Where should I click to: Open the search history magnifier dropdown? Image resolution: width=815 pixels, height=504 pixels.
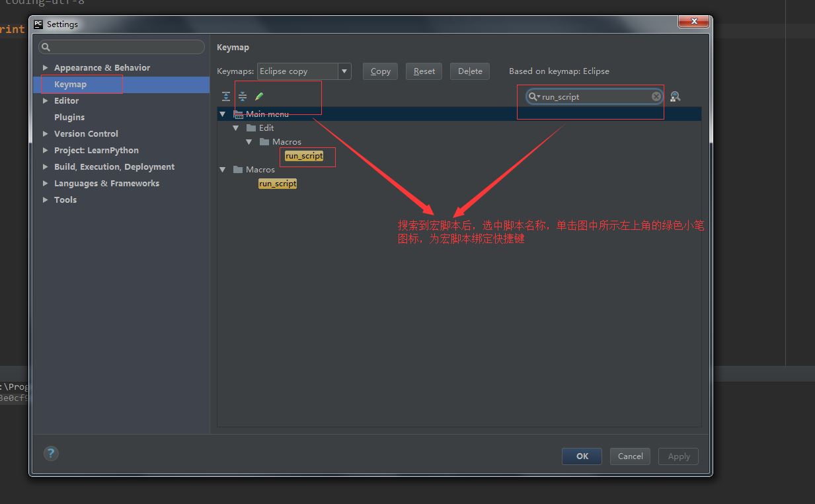click(534, 96)
